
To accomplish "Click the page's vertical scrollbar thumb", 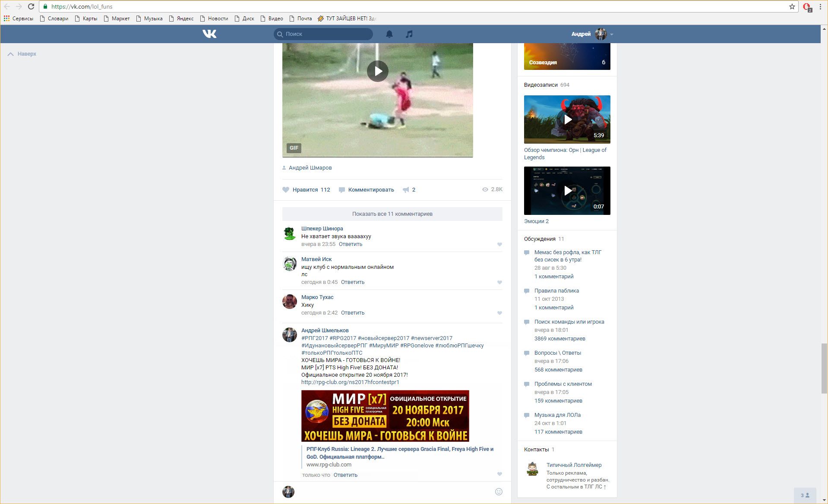I will point(824,368).
